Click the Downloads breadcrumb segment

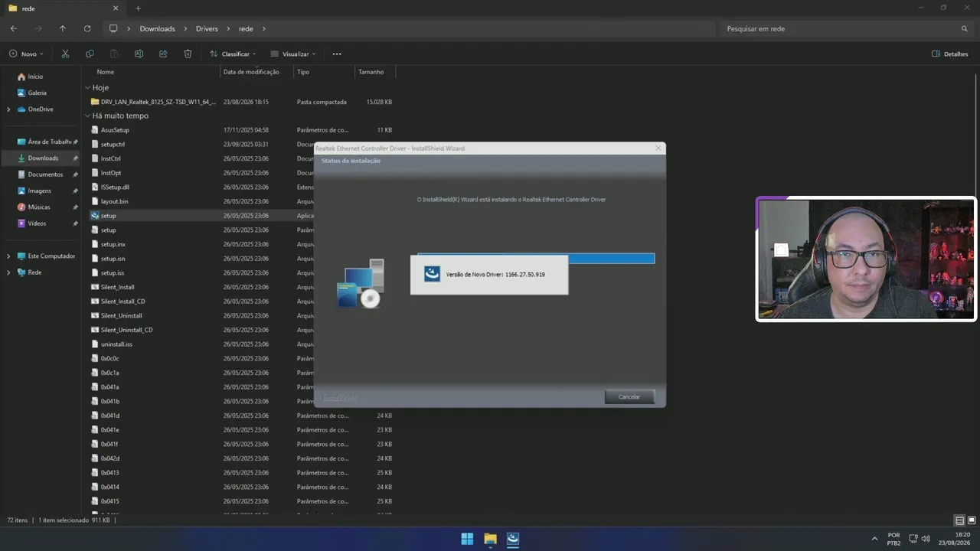point(157,28)
